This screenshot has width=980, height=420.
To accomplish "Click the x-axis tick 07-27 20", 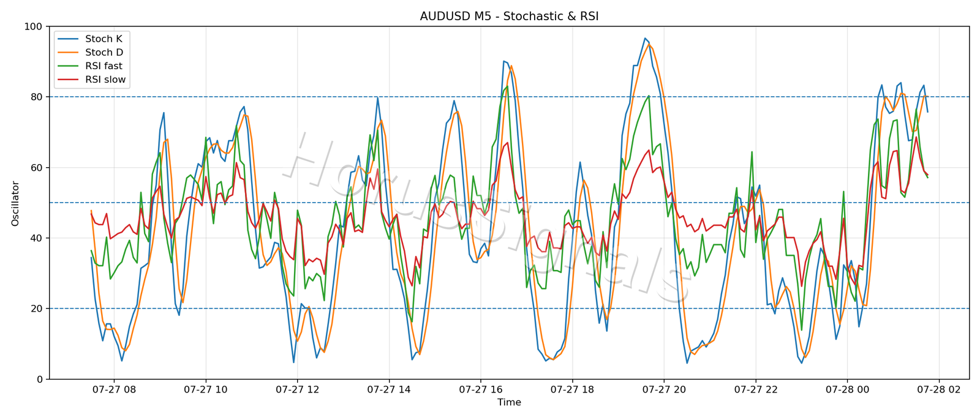I will click(x=664, y=389).
